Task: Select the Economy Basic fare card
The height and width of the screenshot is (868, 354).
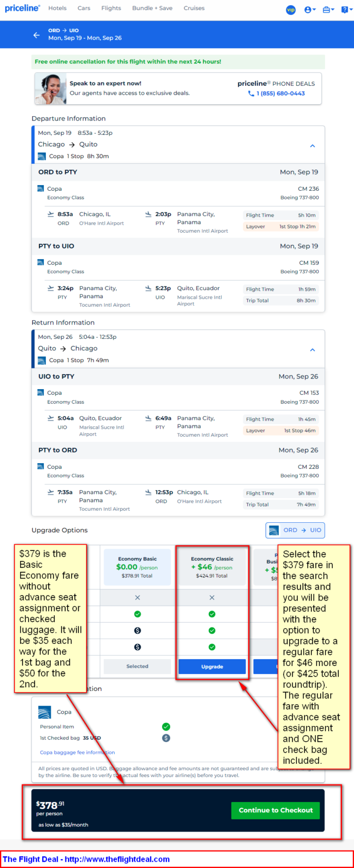Action: click(x=137, y=567)
